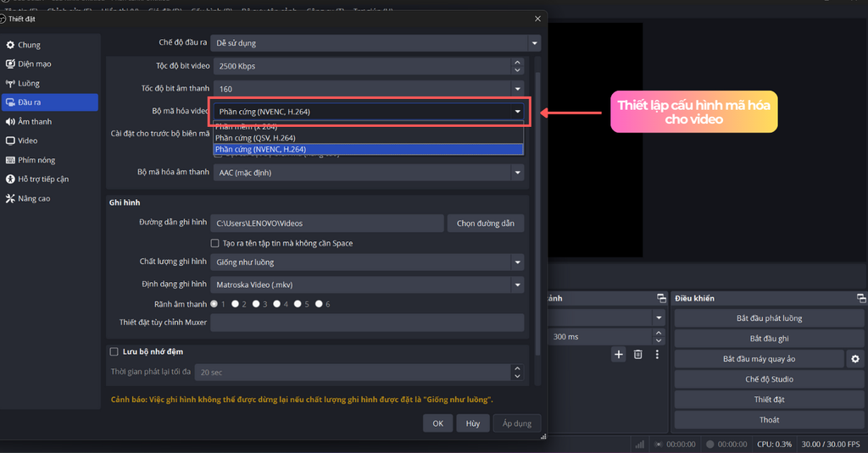Viewport: 868px width, 453px height.
Task: Select audio track 3 radio button
Action: (x=256, y=304)
